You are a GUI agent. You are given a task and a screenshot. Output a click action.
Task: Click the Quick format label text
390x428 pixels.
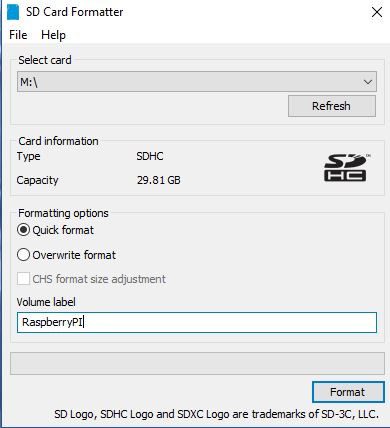pyautogui.click(x=63, y=230)
